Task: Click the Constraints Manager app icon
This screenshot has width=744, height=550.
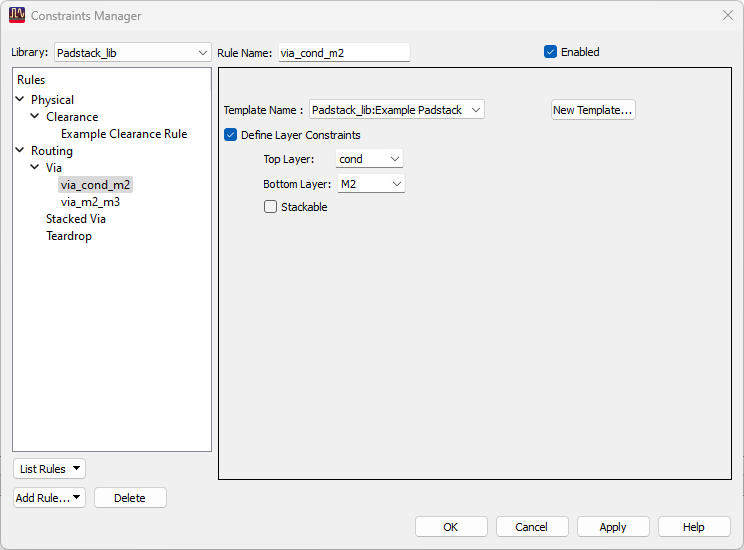Action: [x=17, y=15]
